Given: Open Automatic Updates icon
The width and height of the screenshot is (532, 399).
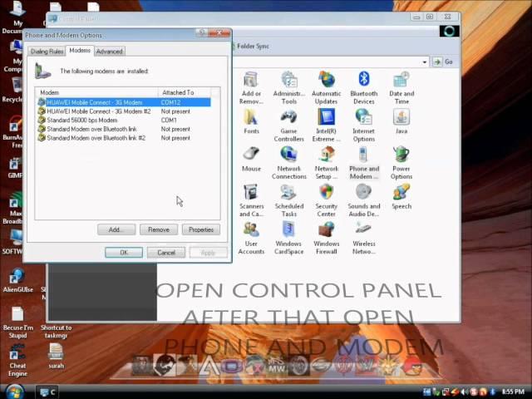Looking at the screenshot, I should (326, 87).
